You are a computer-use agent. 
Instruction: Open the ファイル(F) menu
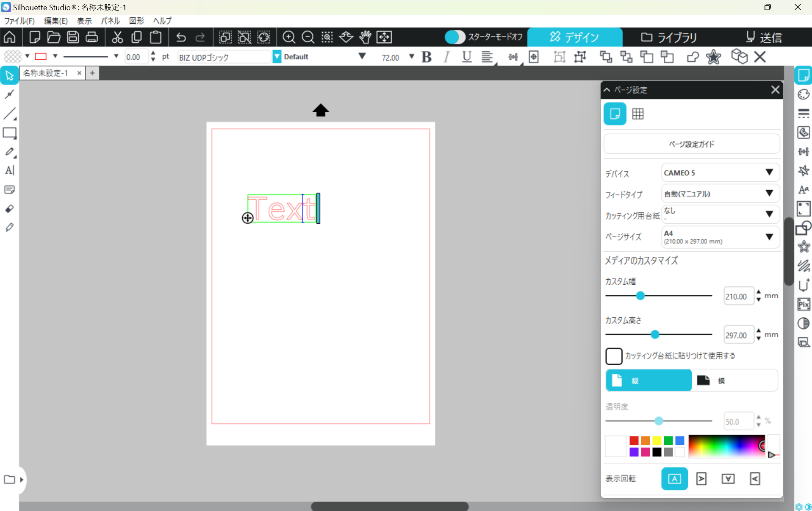(19, 21)
